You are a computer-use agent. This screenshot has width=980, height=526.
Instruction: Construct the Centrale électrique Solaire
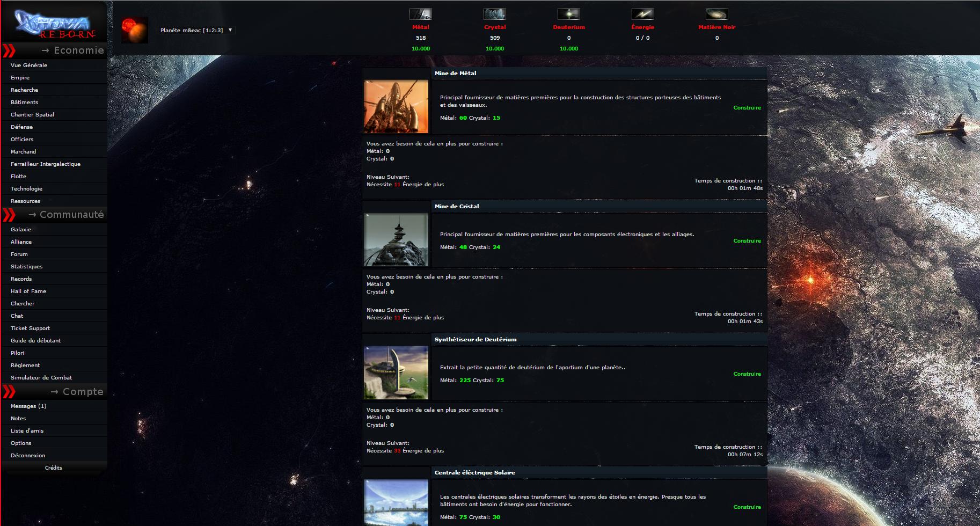point(747,507)
